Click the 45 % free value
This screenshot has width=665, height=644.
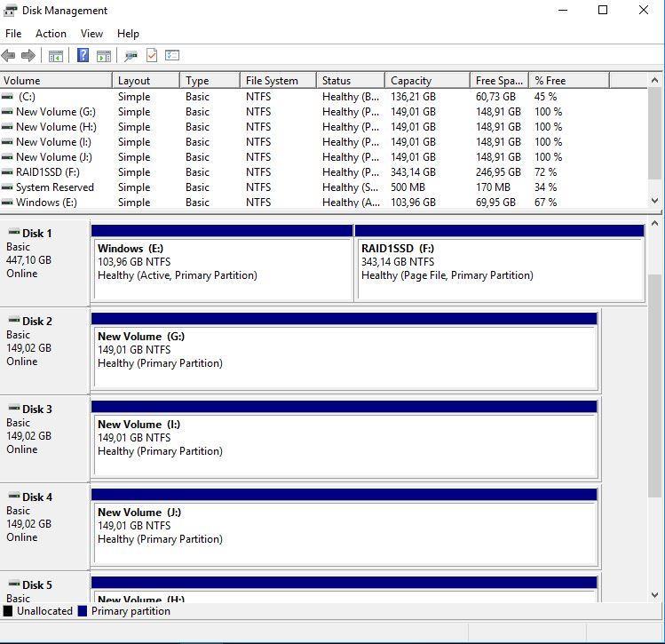pos(545,97)
